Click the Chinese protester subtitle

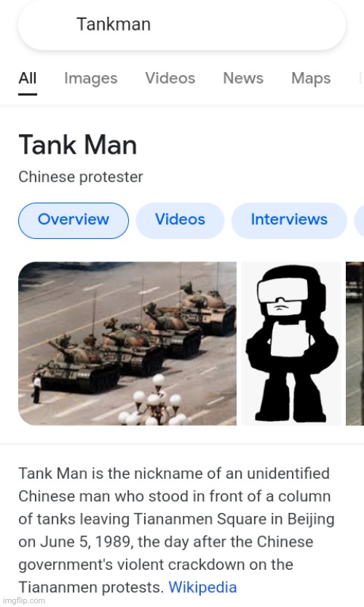coord(81,177)
